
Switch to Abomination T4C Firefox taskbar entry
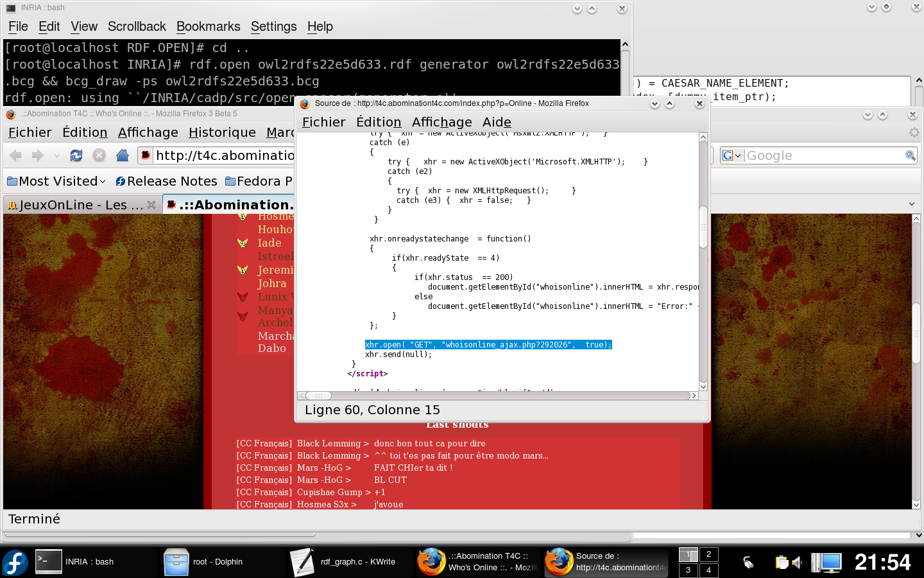point(478,562)
